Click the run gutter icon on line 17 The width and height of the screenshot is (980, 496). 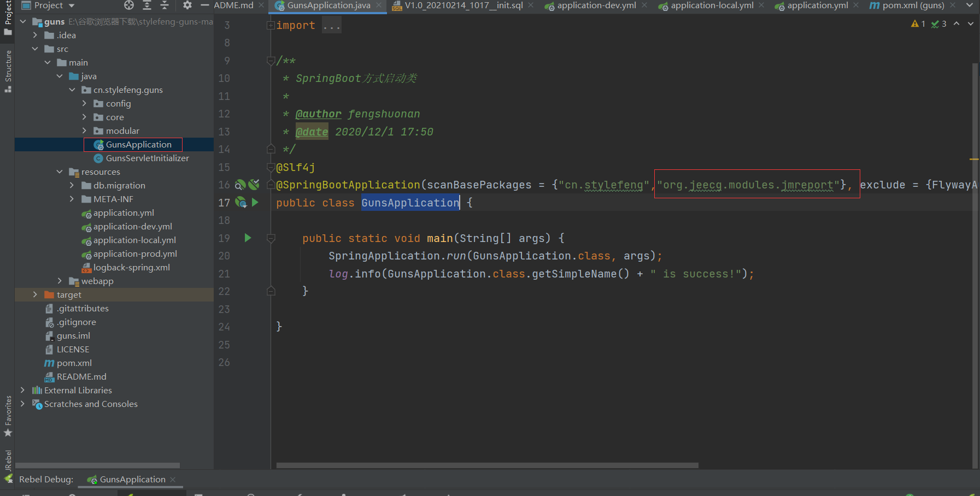point(255,202)
